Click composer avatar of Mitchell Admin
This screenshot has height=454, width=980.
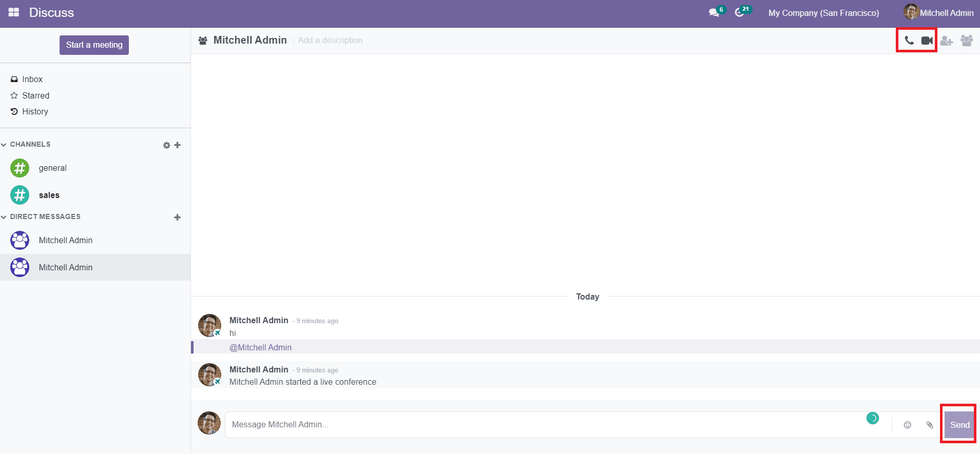[x=209, y=423]
